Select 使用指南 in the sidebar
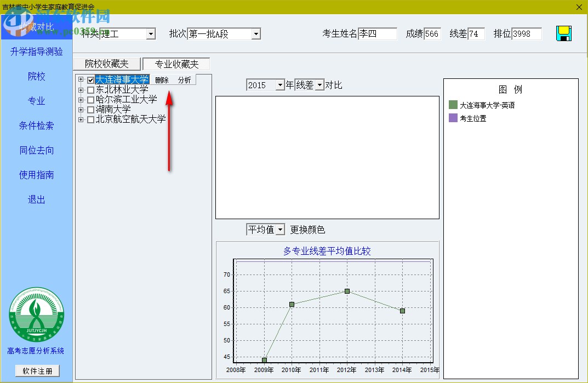 36,175
